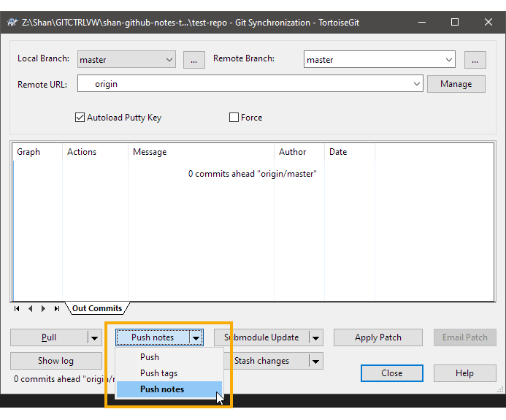Uncheck Autoload Putty Key

point(80,117)
